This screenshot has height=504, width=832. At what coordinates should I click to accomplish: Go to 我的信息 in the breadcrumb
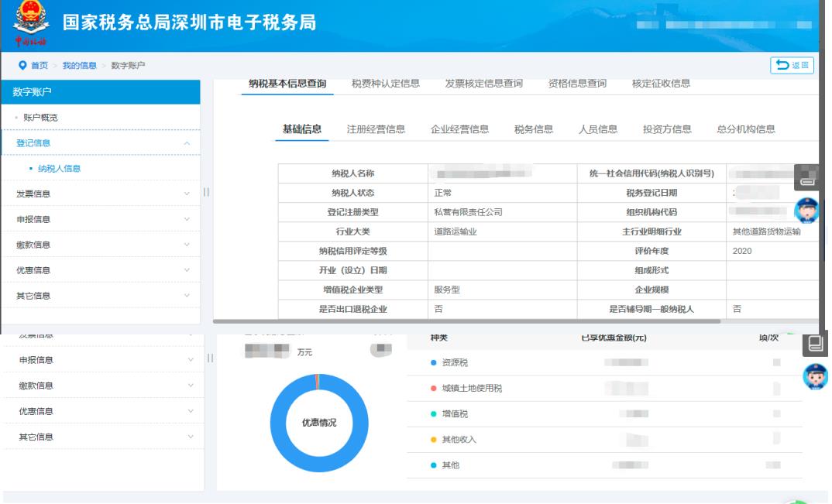pyautogui.click(x=81, y=65)
